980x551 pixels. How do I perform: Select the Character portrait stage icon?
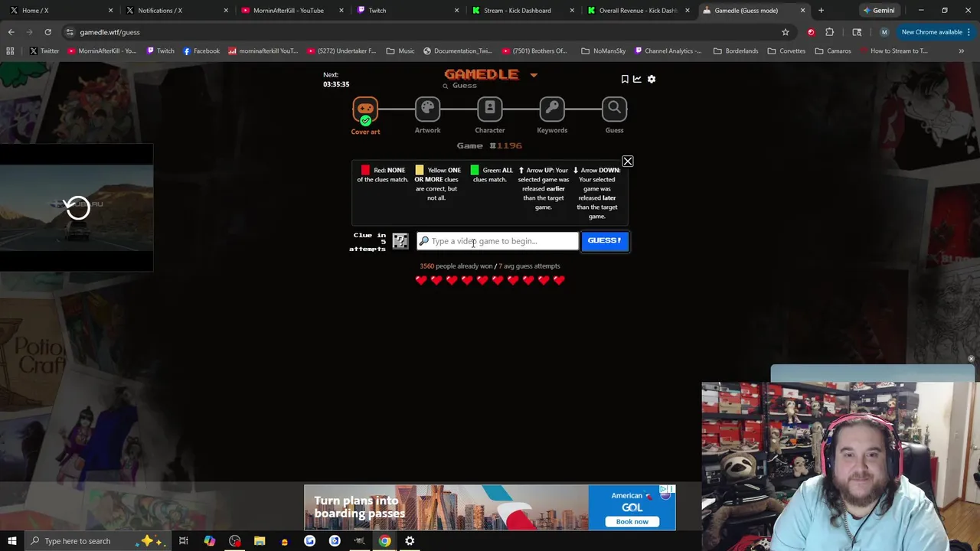(490, 109)
